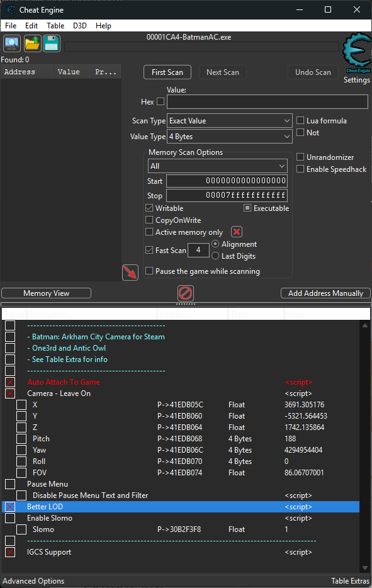Copy selected addresses with red arrow
This screenshot has width=372, height=588.
(x=130, y=272)
